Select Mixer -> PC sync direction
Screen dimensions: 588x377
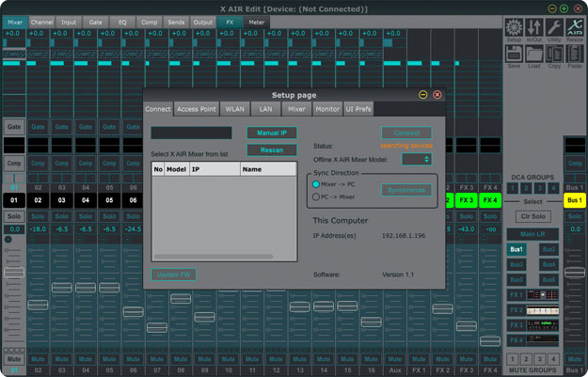pos(316,184)
